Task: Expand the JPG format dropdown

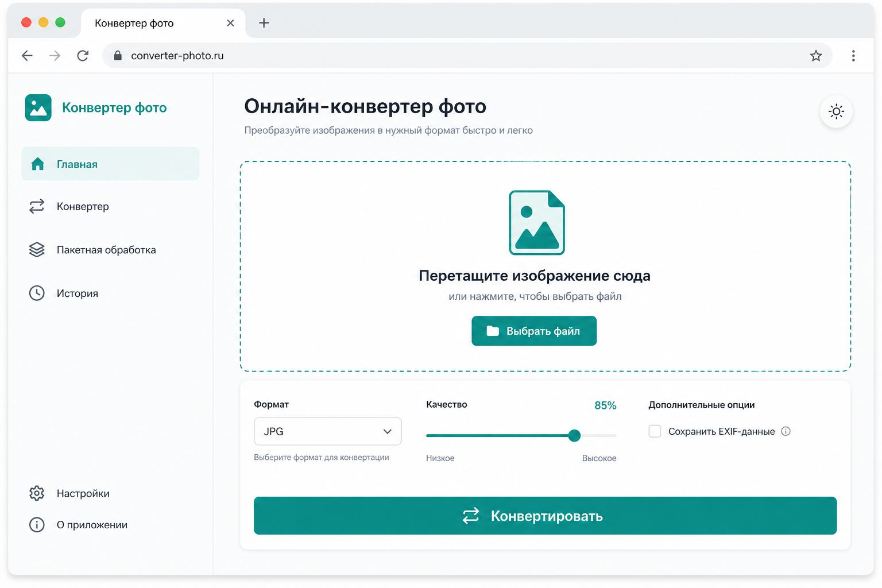Action: (327, 431)
